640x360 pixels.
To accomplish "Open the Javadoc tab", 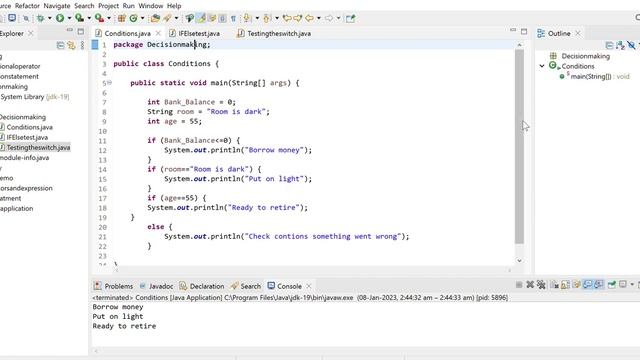I will [x=156, y=286].
